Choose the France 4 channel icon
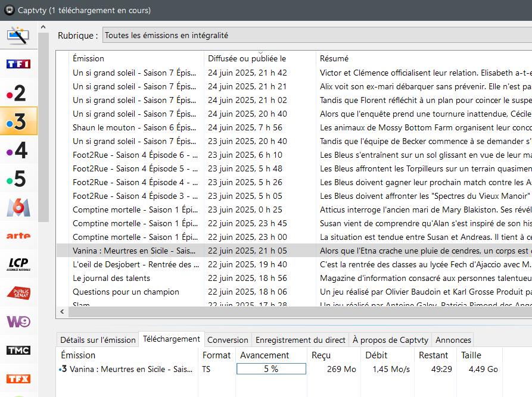Screen dimensions: 532x397 tap(18, 150)
